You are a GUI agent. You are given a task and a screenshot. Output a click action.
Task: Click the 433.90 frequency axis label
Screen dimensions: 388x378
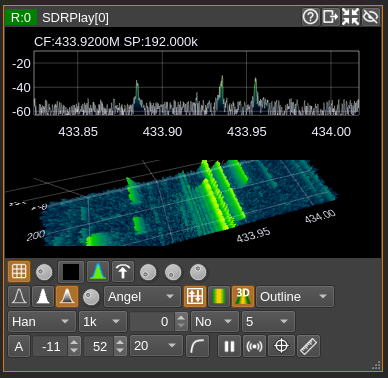pyautogui.click(x=162, y=132)
